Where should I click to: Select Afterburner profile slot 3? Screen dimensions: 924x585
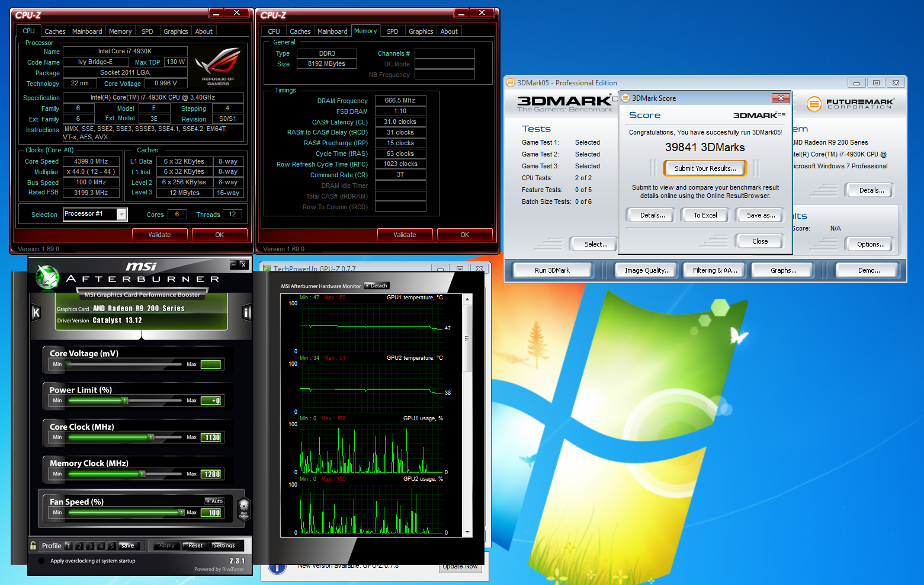point(90,546)
